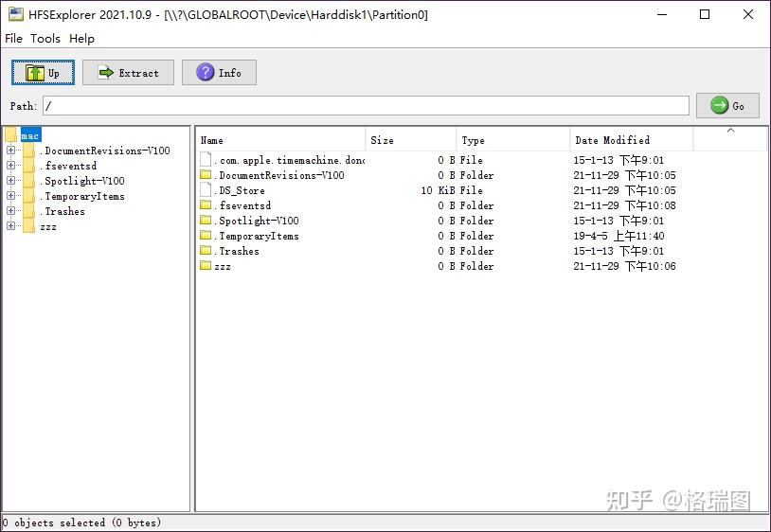The image size is (771, 532).
Task: Click folder icon of .TemporaryItems in list
Action: (x=206, y=236)
